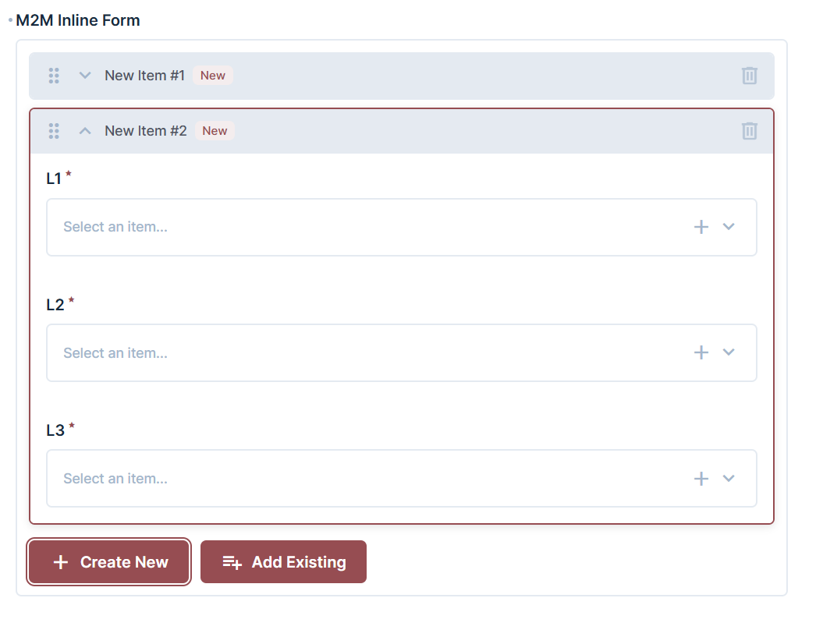
Task: Click the L1 select input field
Action: tap(312, 227)
